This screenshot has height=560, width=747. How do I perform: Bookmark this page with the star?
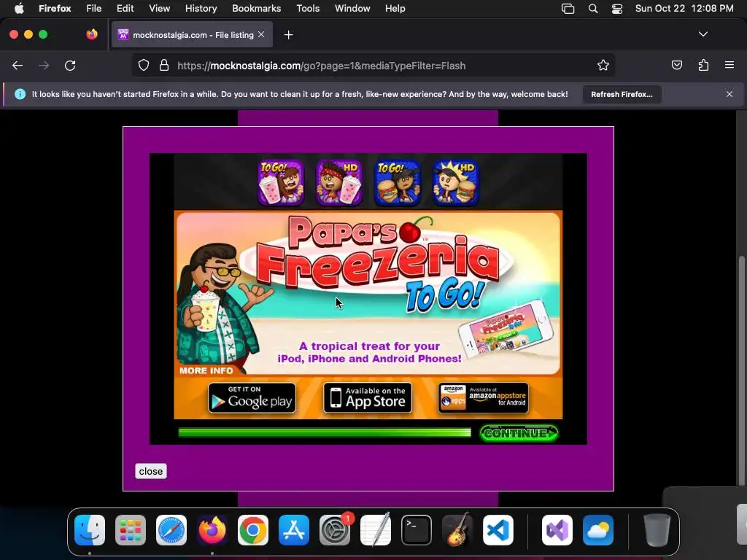603,65
